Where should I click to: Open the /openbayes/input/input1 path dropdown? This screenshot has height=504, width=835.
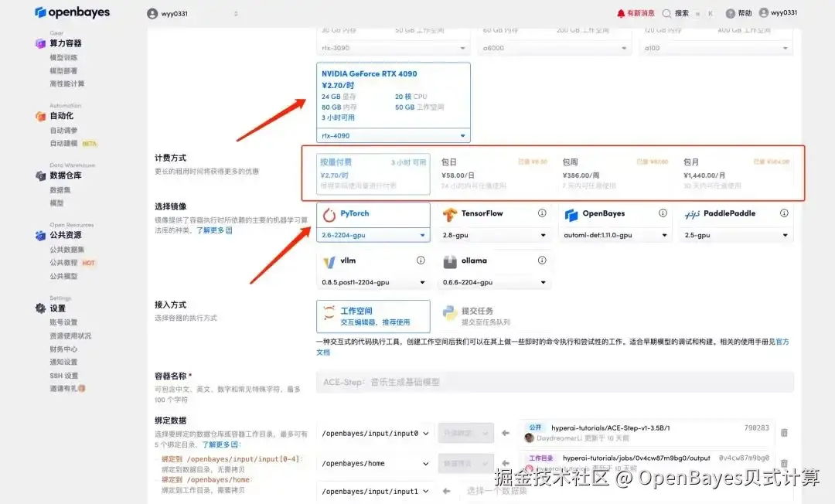tap(374, 491)
